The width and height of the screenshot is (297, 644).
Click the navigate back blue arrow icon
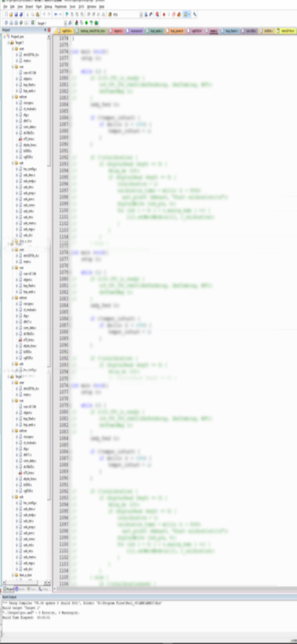tap(55, 14)
